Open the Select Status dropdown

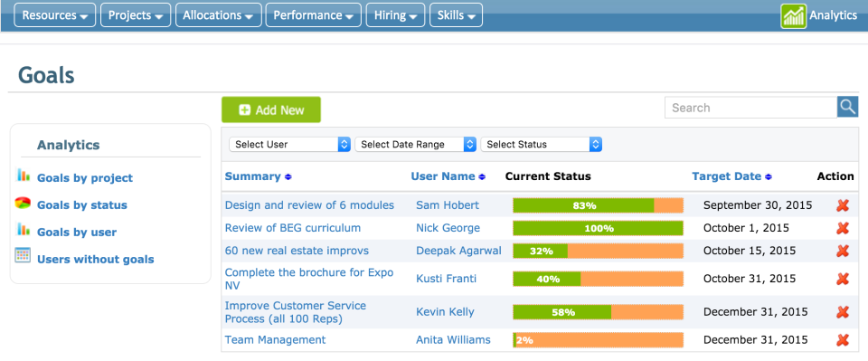[541, 145]
